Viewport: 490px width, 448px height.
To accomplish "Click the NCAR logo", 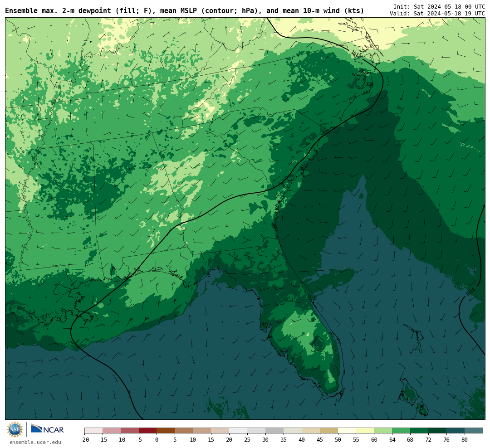I will 48,429.
